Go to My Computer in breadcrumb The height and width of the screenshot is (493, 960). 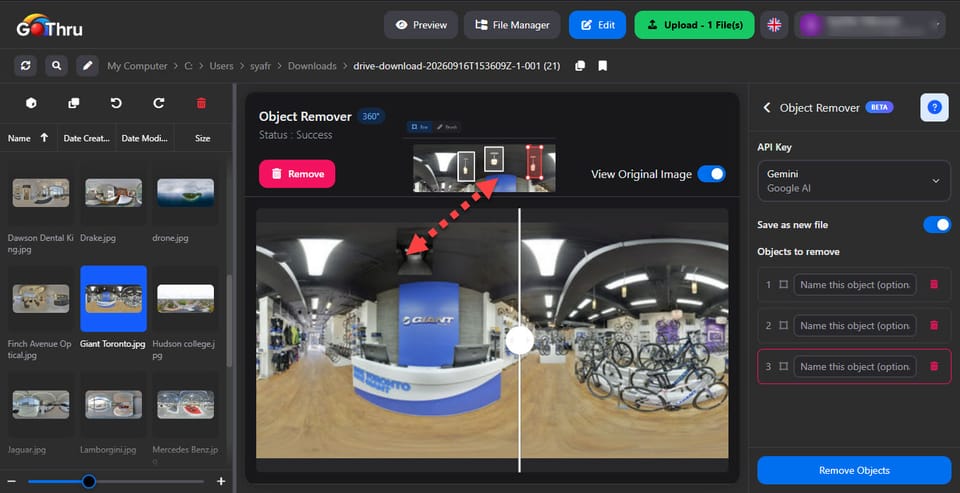(x=137, y=66)
